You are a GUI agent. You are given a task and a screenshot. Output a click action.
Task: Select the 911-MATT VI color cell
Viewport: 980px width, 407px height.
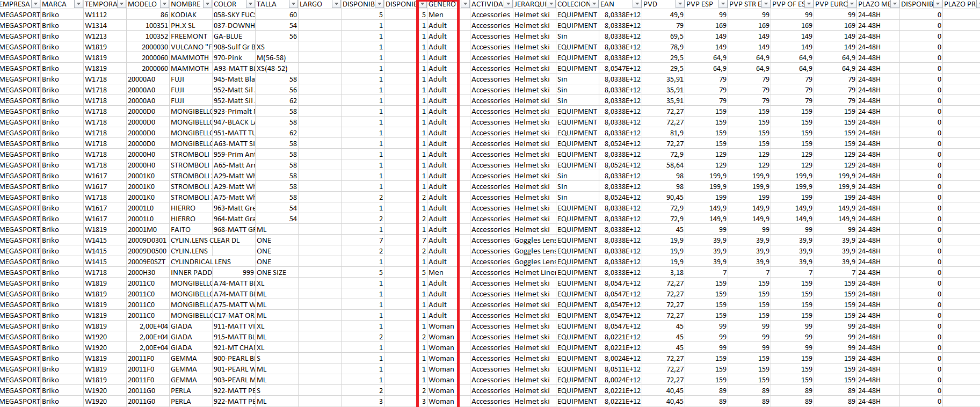pos(234,326)
